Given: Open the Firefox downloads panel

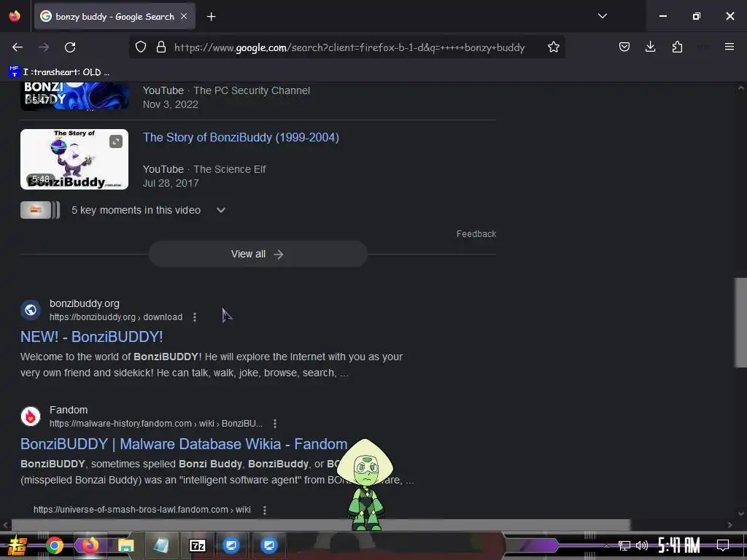Looking at the screenshot, I should [650, 47].
